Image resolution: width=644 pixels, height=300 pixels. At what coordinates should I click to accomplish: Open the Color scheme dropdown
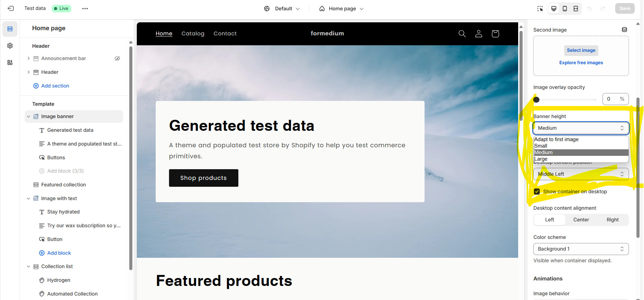coord(581,249)
